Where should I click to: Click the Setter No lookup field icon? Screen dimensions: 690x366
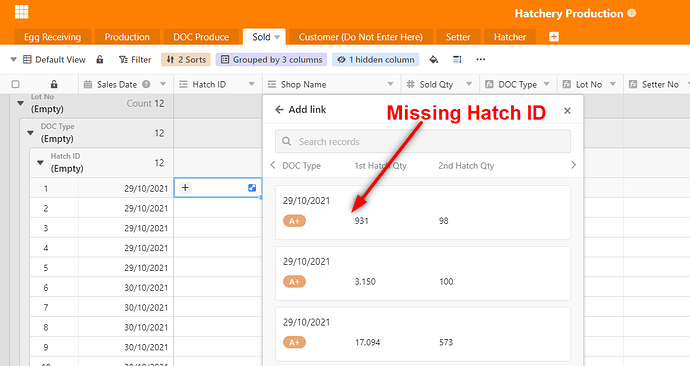[633, 84]
